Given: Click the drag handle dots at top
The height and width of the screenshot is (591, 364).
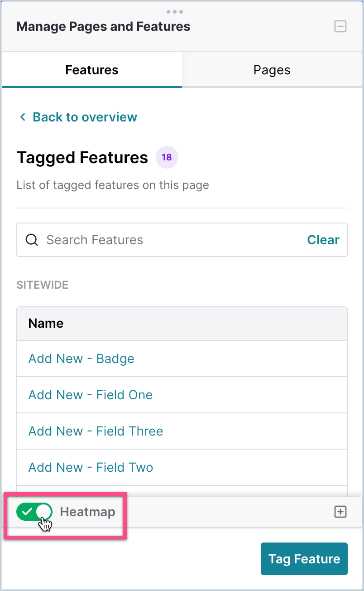Looking at the screenshot, I should click(175, 12).
